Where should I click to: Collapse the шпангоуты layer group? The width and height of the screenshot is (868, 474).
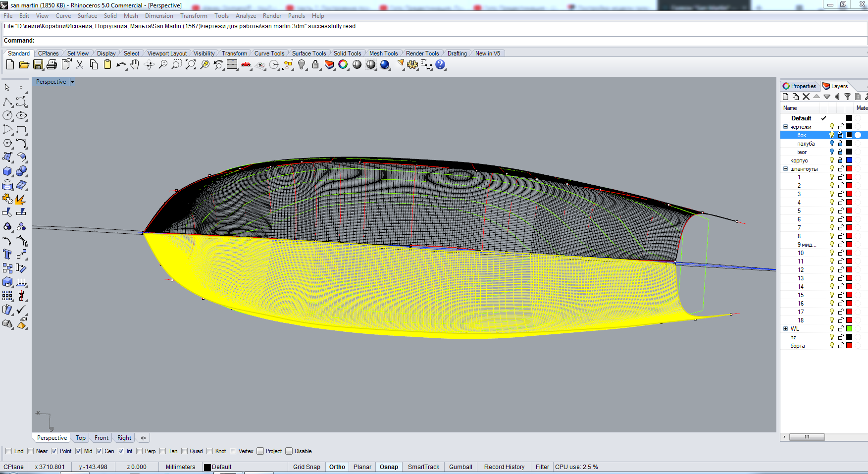pos(785,169)
